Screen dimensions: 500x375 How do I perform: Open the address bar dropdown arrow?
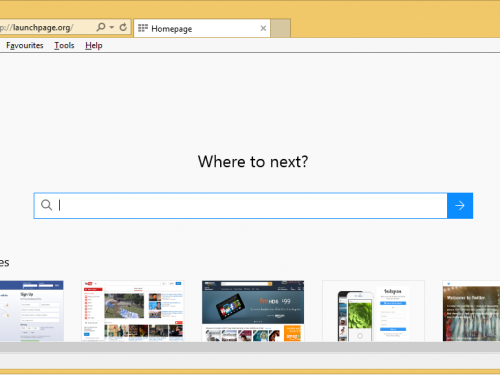[x=112, y=27]
